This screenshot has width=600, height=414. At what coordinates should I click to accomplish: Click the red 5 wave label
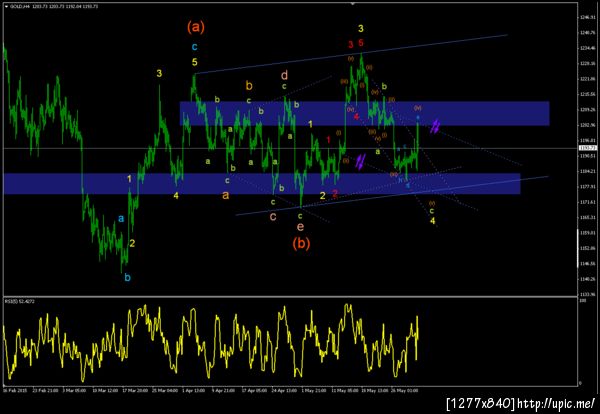click(x=361, y=42)
